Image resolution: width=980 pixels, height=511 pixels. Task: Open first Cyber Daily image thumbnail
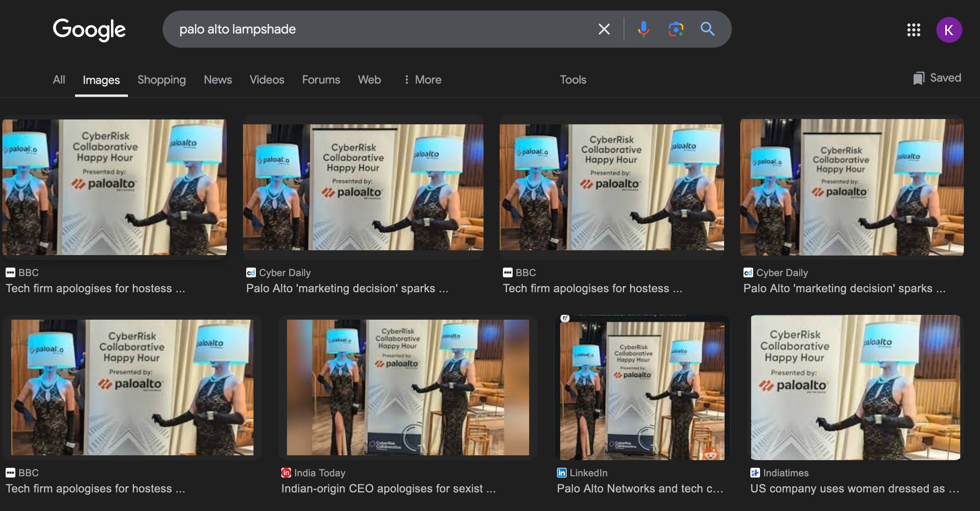(363, 187)
